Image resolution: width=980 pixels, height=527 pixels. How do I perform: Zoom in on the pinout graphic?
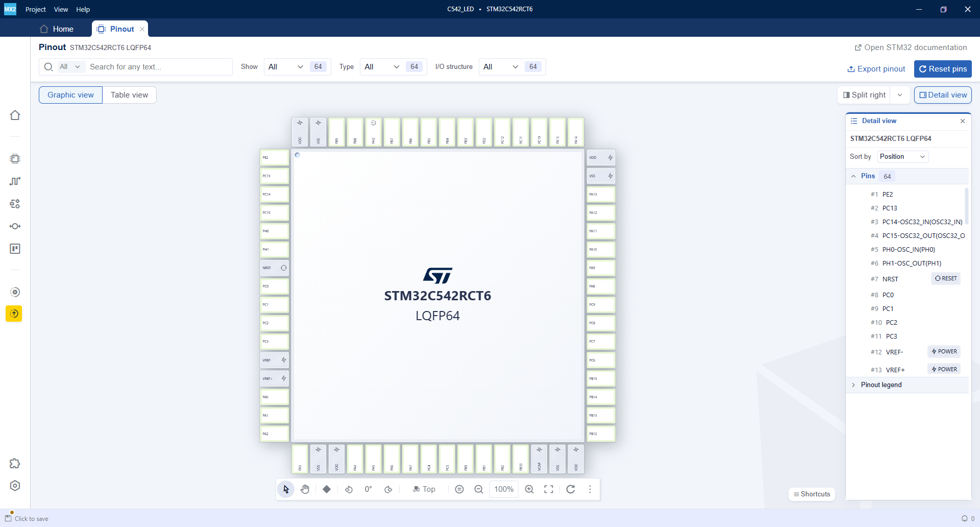529,489
